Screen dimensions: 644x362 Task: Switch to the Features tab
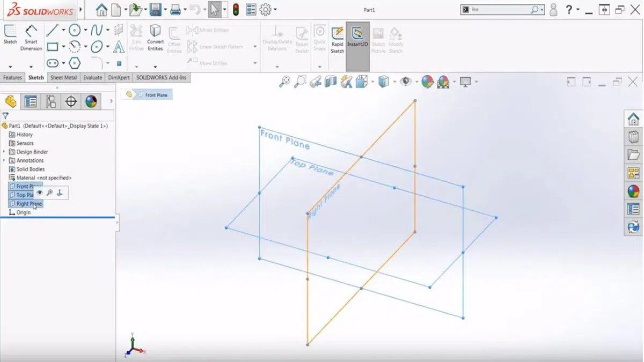[x=12, y=77]
